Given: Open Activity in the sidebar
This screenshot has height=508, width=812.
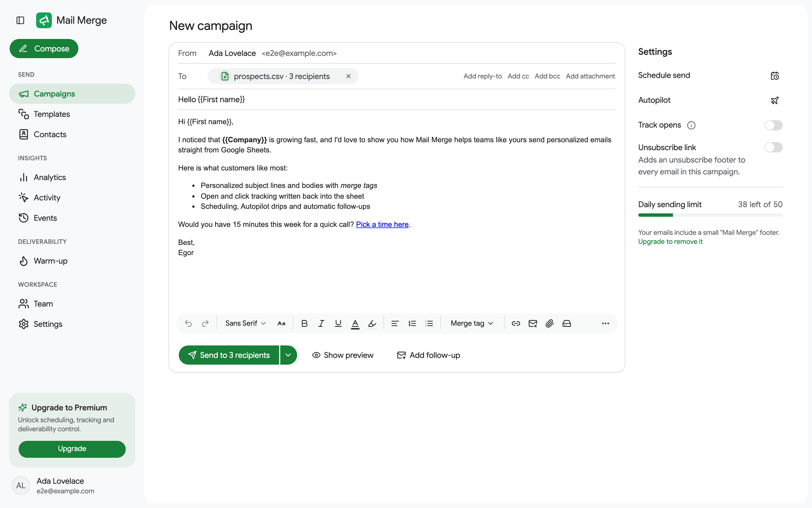Looking at the screenshot, I should click(72, 198).
